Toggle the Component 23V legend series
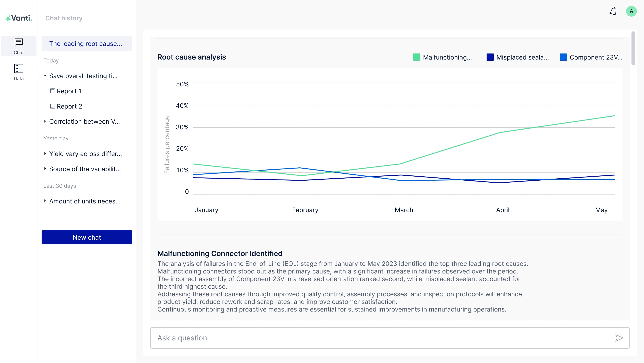The height and width of the screenshot is (363, 644). coord(591,57)
